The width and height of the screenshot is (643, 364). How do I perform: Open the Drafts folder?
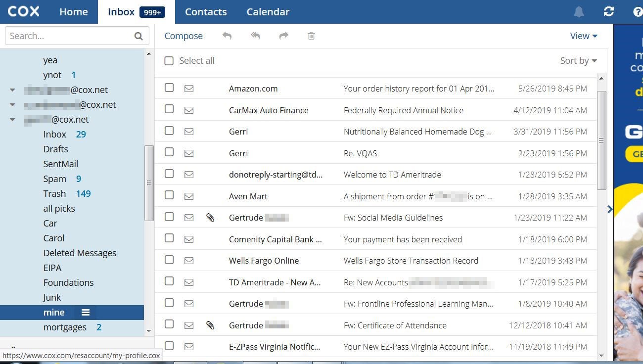point(55,149)
